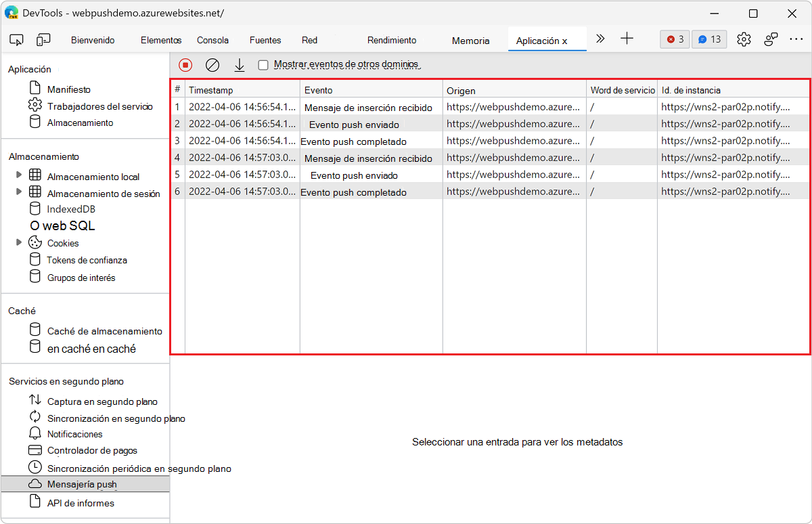Open Almacenamiento under Aplicación

pos(80,123)
